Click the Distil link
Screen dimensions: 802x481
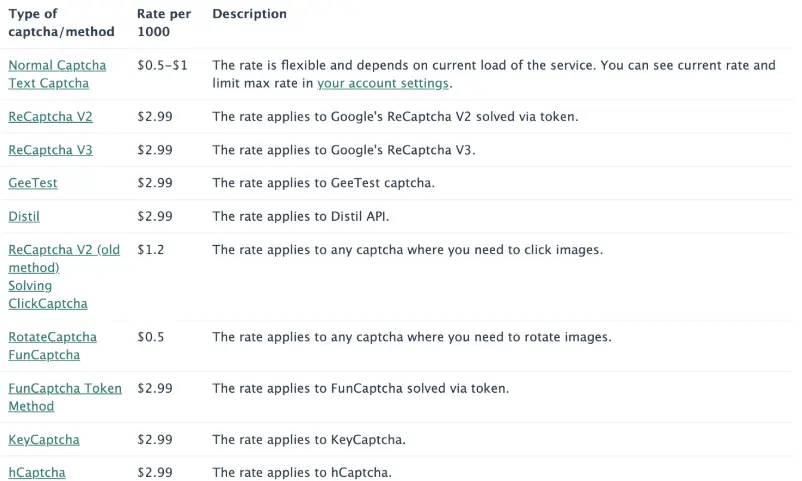[x=24, y=216]
